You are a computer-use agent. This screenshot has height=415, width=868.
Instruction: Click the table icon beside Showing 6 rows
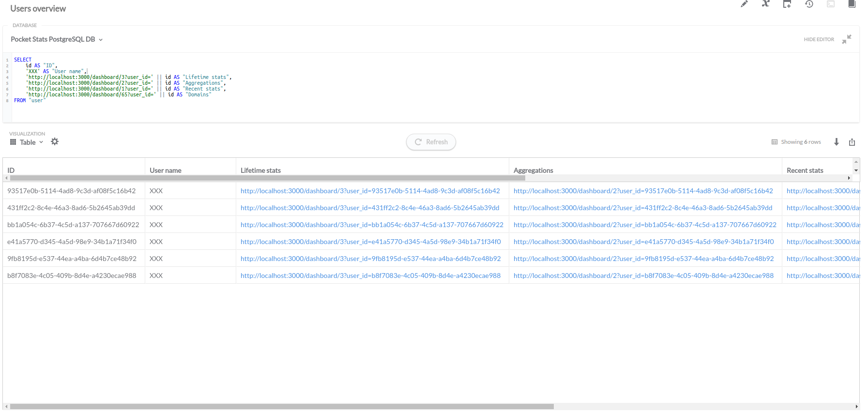coord(775,142)
